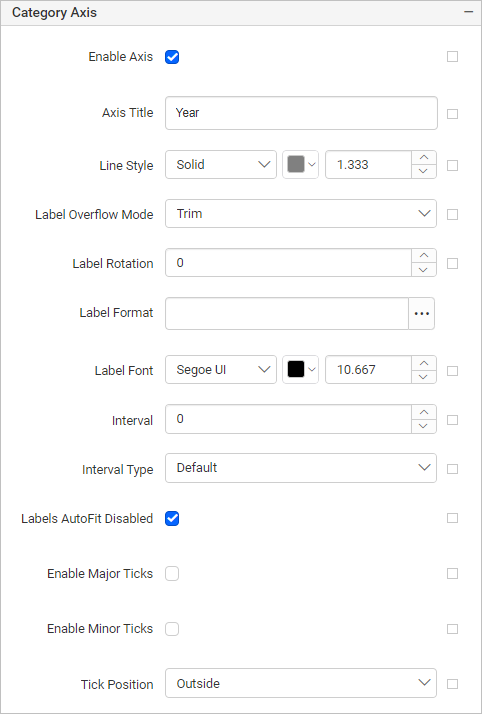Viewport: 482px width, 714px height.
Task: Open the Line Style Solid dropdown
Action: tap(221, 164)
